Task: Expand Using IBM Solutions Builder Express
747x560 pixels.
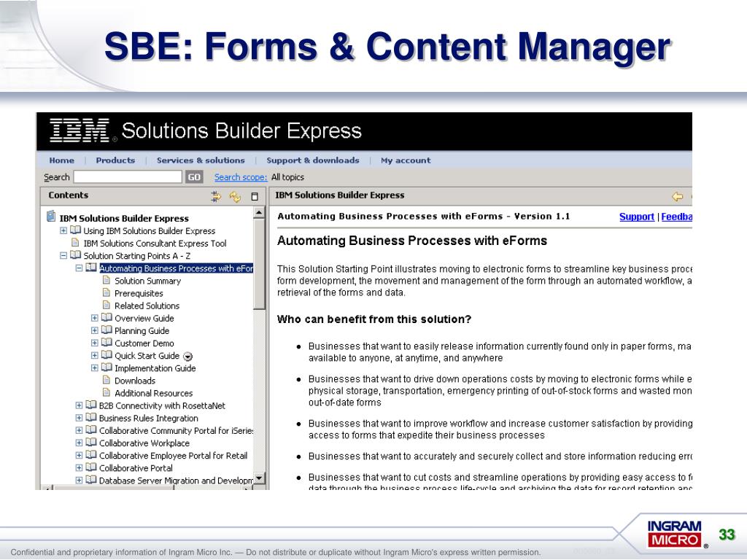Action: [x=63, y=230]
